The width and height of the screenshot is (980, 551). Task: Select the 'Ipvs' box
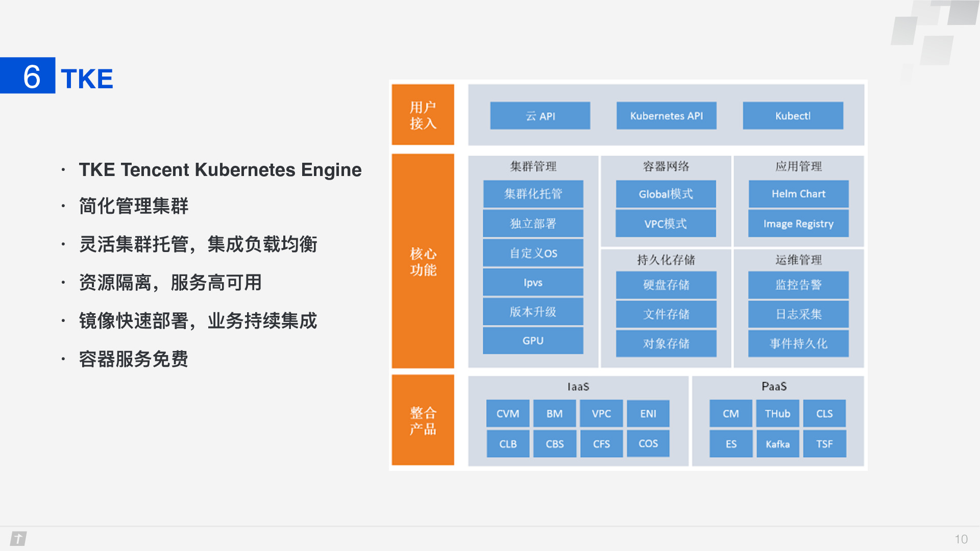tap(533, 283)
